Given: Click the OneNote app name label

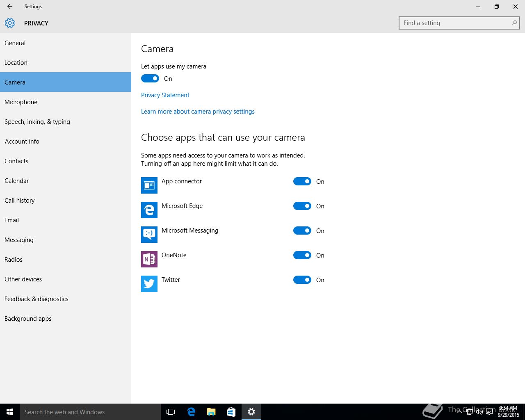Looking at the screenshot, I should click(x=174, y=255).
